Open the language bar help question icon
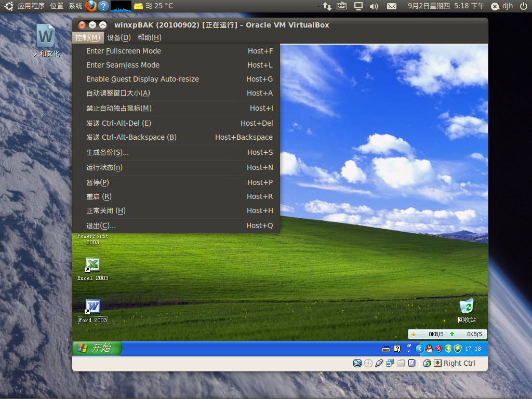Image resolution: width=532 pixels, height=399 pixels. [397, 349]
